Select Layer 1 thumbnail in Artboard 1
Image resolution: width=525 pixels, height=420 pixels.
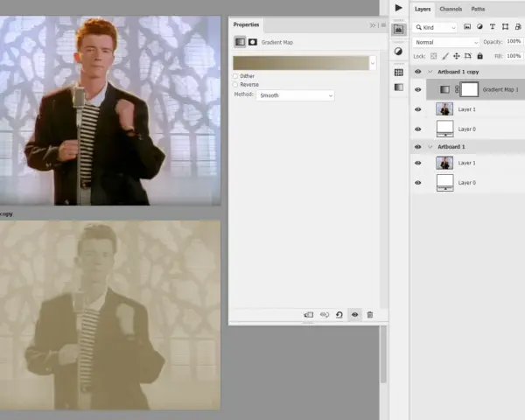pos(444,163)
